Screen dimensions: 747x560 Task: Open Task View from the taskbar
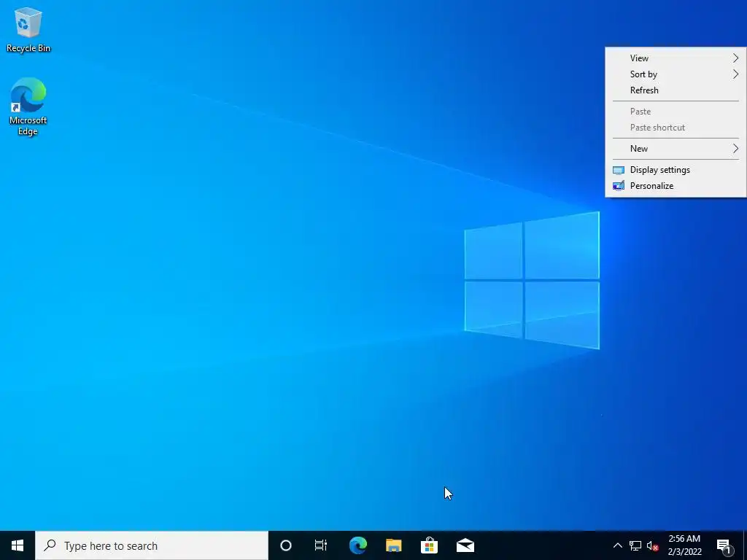coord(321,545)
